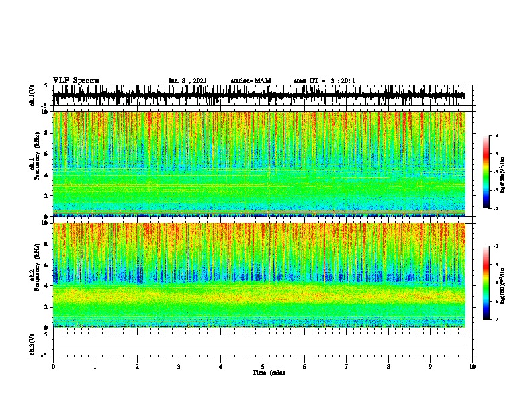Screen dimensions: 532x411
Task: Click time axis tick label "5"
Action: coord(263,367)
